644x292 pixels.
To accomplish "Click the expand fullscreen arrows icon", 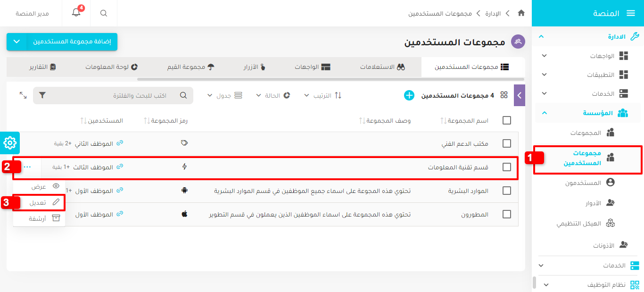I will pyautogui.click(x=23, y=95).
